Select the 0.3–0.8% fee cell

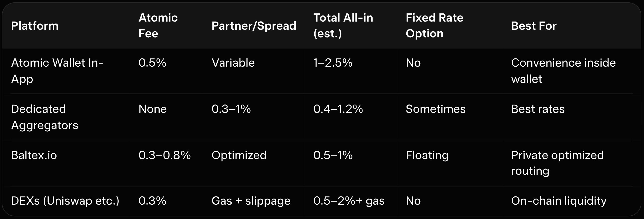164,155
